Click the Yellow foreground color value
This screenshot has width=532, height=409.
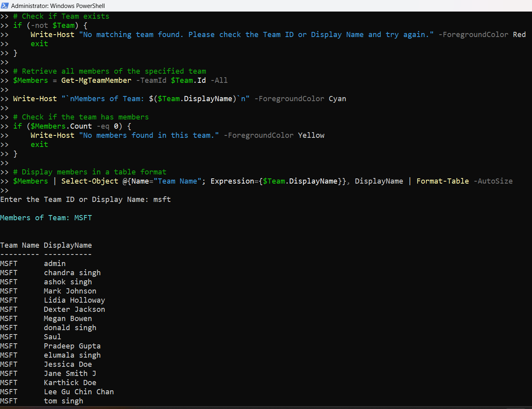pos(311,135)
